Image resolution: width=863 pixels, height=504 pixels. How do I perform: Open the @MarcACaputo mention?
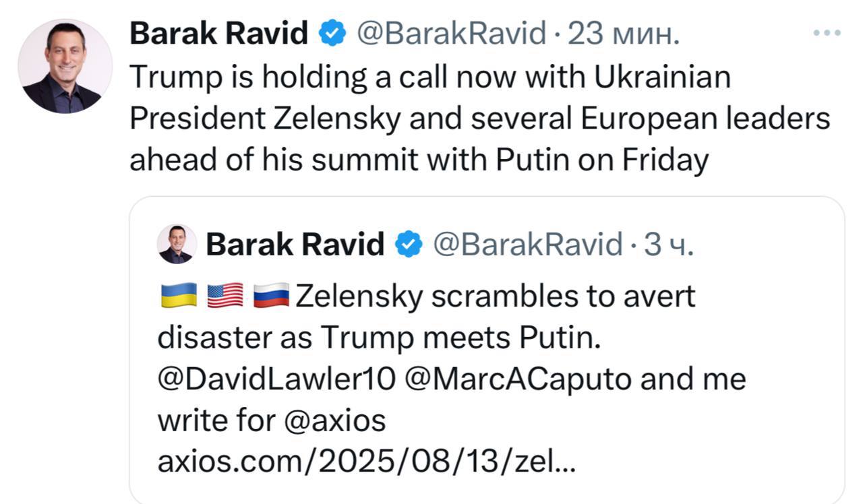point(518,379)
